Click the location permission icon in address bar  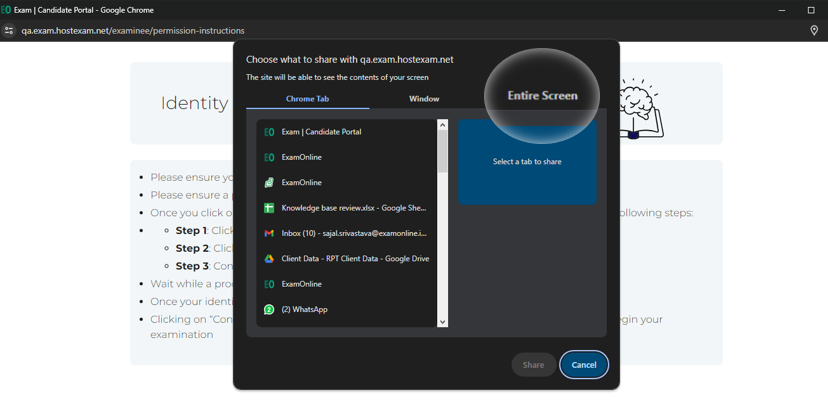[x=814, y=31]
